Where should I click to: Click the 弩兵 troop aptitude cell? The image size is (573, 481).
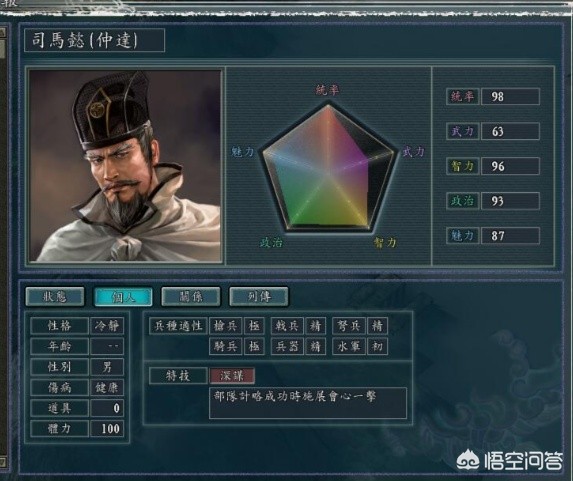pyautogui.click(x=349, y=326)
